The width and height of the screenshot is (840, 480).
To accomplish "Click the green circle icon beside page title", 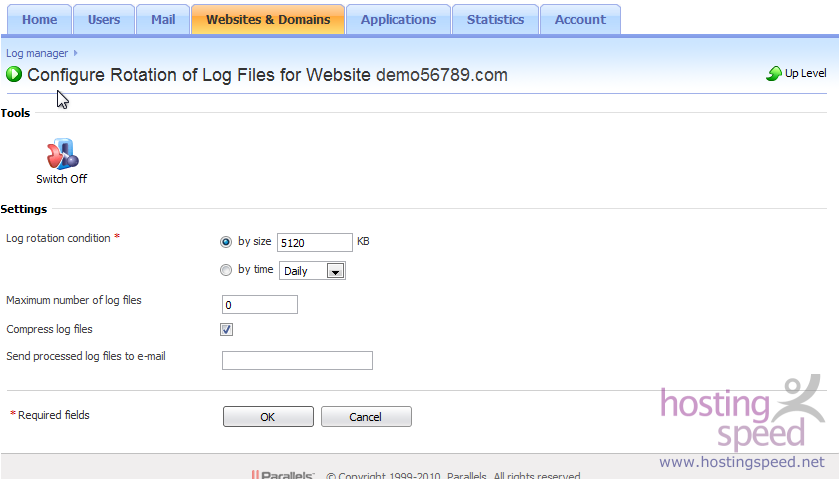I will 14,74.
